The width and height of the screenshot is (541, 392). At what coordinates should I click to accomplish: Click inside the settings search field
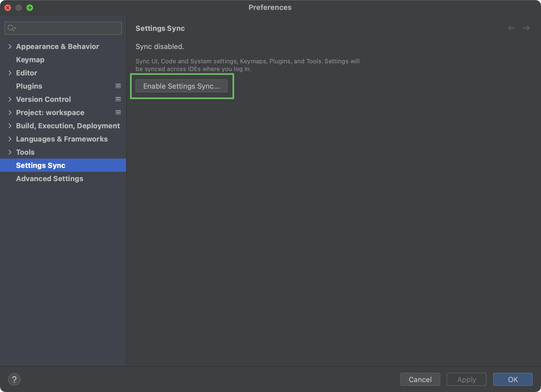(63, 28)
